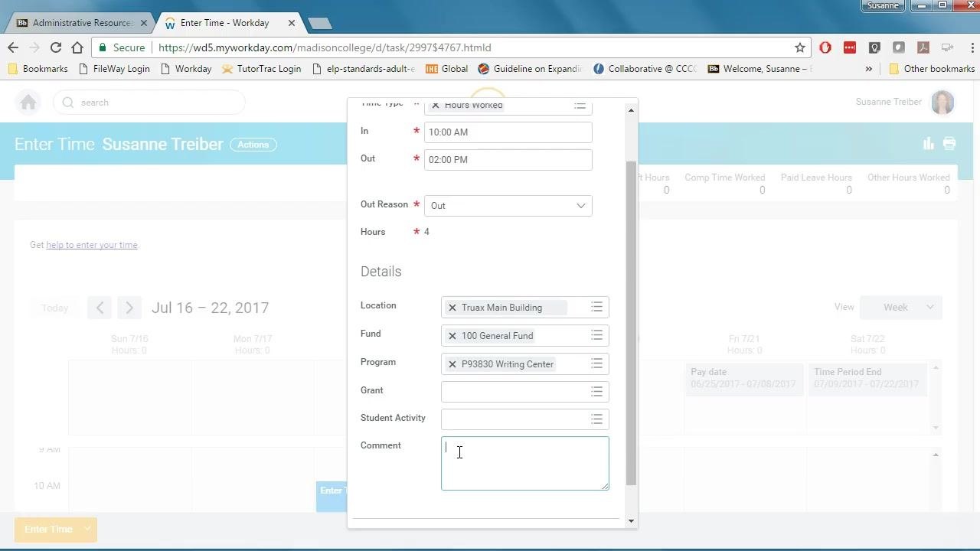The width and height of the screenshot is (980, 551).
Task: Open the Location prompt list icon
Action: tap(596, 307)
